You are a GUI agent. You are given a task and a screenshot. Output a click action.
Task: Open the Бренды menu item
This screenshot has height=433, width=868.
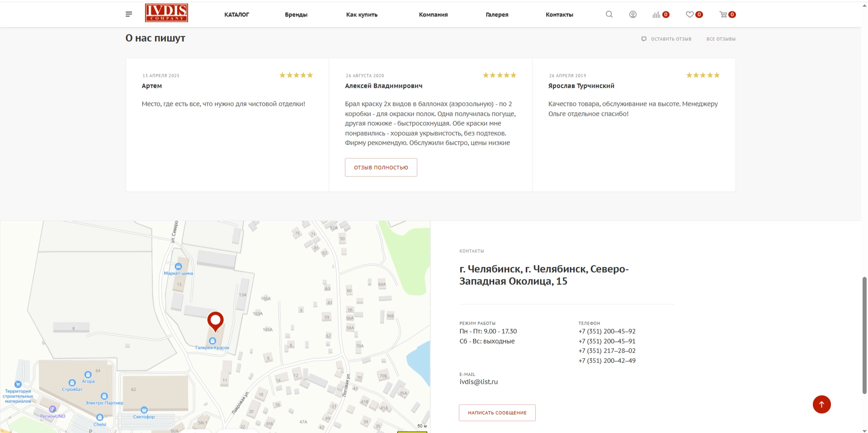296,14
